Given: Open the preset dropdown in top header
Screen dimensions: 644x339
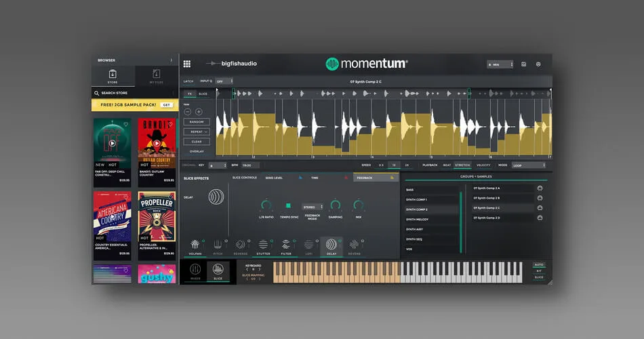Looking at the screenshot, I should tap(500, 64).
